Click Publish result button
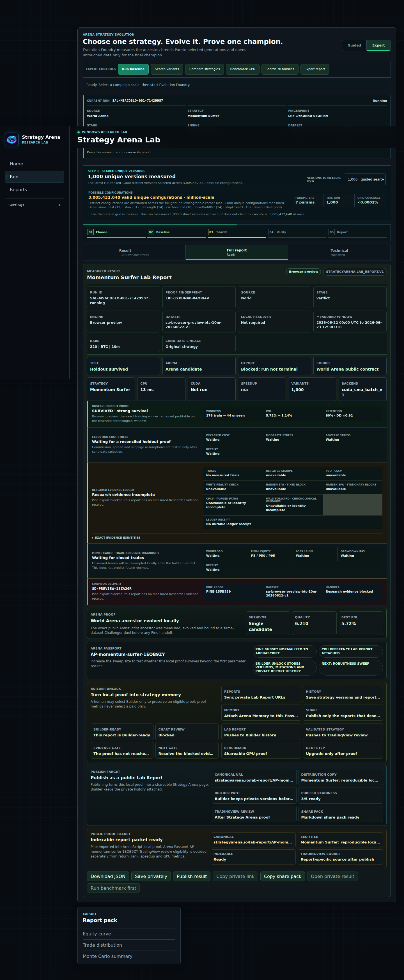Viewport: 404px width, 980px height. 192,877
